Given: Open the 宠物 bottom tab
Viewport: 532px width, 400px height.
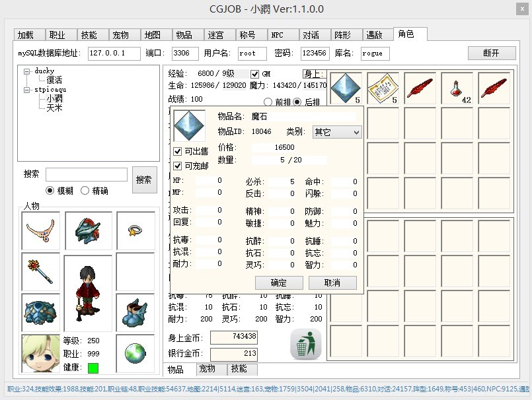Looking at the screenshot, I should [x=207, y=369].
